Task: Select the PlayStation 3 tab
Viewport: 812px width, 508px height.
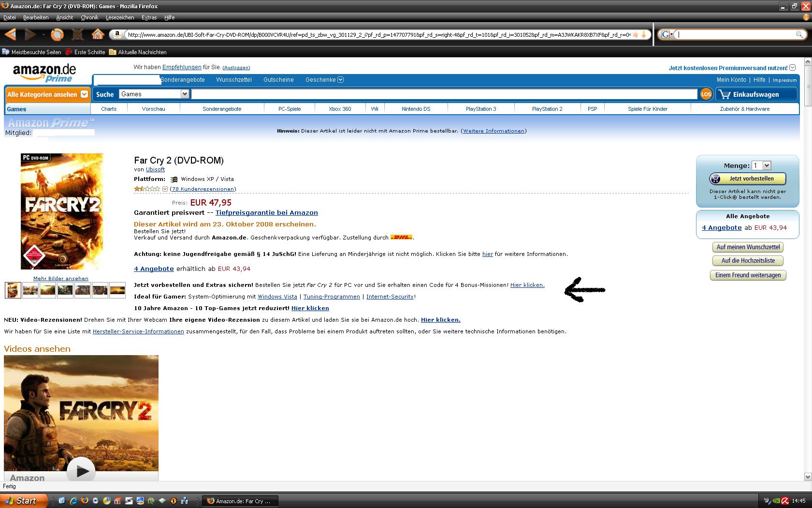Action: click(x=481, y=109)
